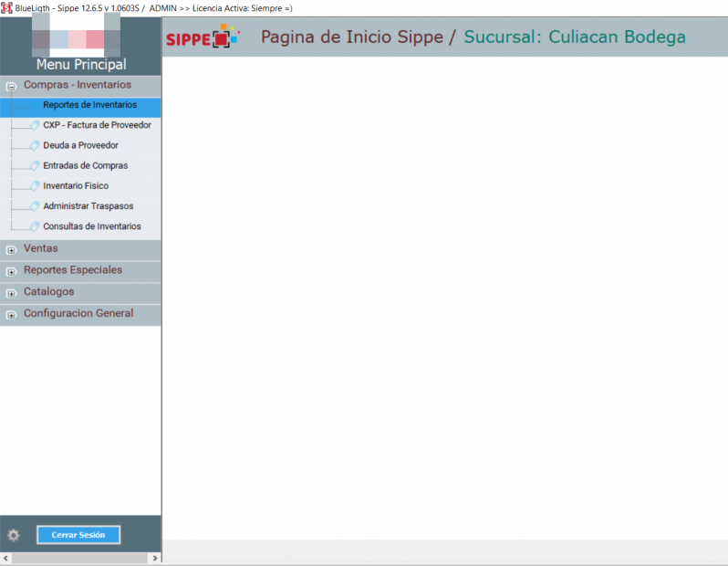The image size is (728, 566).
Task: Click the tag icon beside CXP - Factura de Proveedor
Action: click(x=35, y=125)
